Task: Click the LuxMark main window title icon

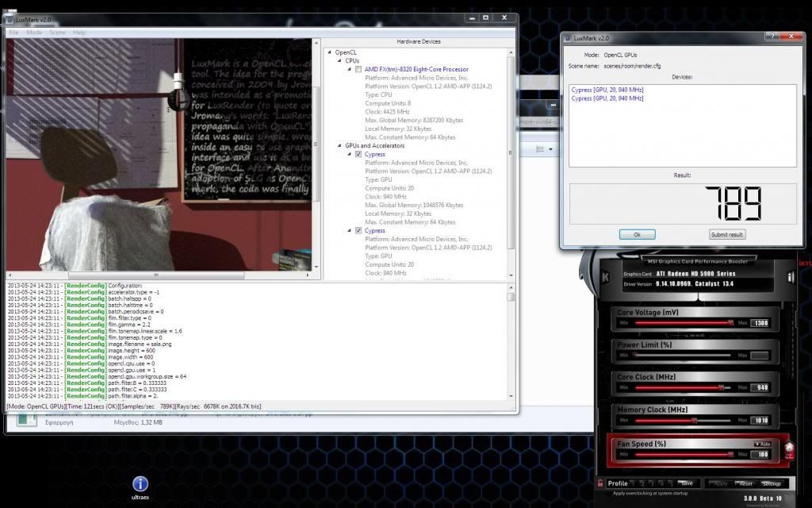Action: [x=10, y=20]
